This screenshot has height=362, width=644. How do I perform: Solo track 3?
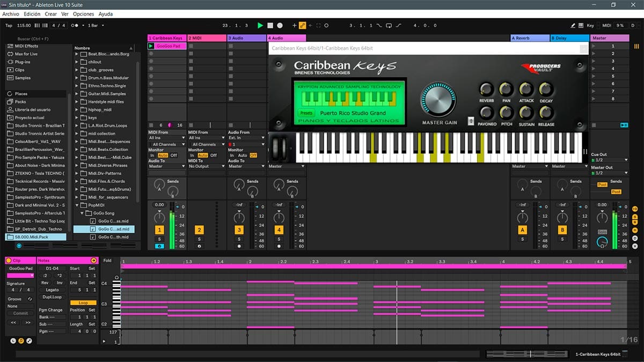point(239,239)
